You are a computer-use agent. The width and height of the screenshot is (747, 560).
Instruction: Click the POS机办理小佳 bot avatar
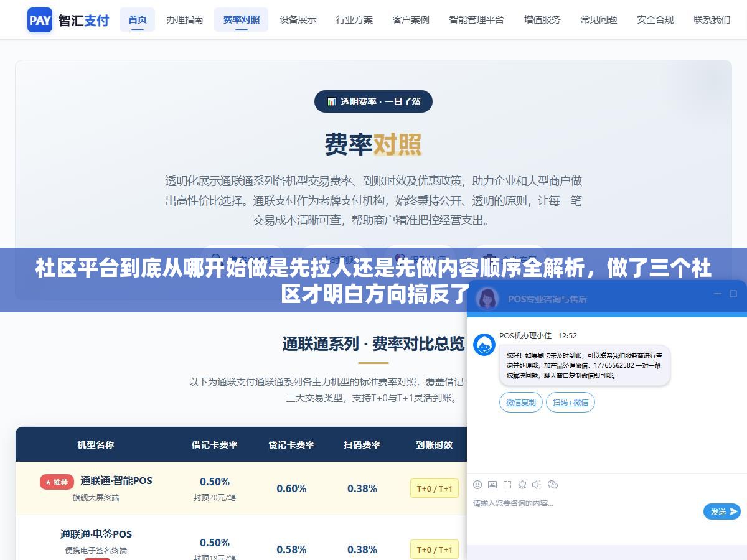484,344
